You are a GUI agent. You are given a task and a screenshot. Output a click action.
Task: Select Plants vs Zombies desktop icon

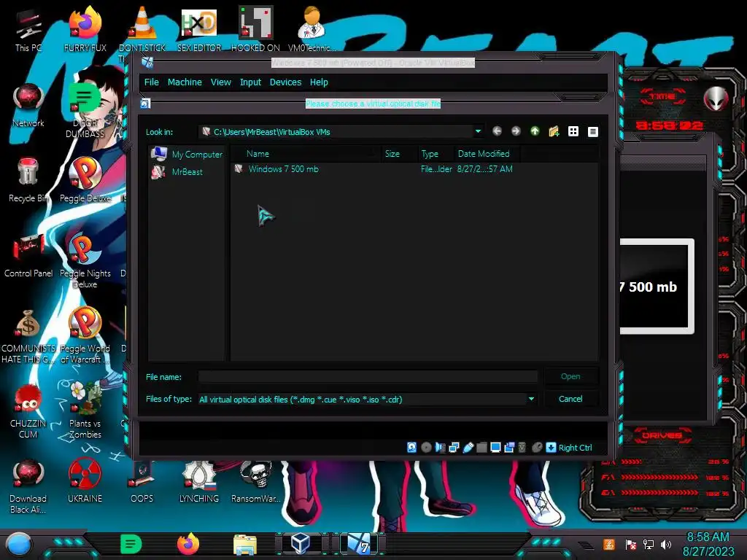[x=85, y=410]
